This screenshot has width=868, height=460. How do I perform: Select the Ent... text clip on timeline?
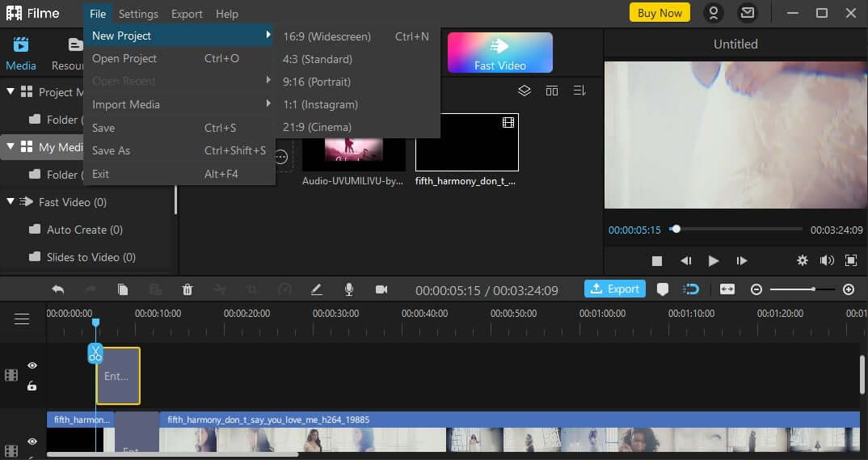click(x=119, y=376)
